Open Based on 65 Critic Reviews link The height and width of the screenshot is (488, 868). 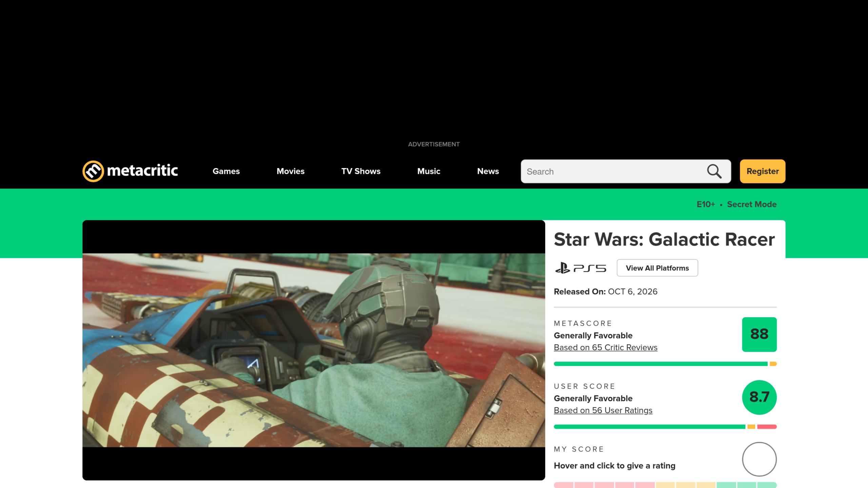pos(606,347)
